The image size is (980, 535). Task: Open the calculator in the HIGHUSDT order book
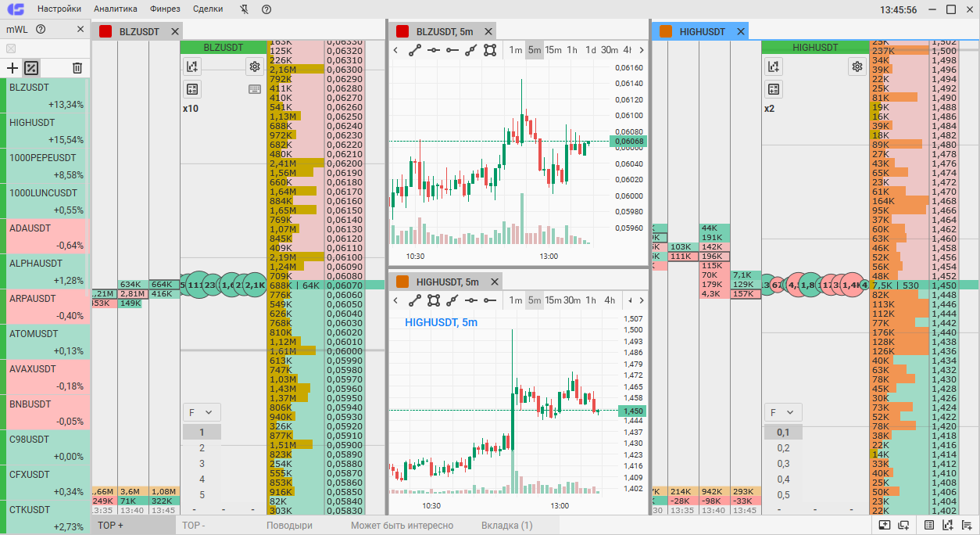coord(773,88)
